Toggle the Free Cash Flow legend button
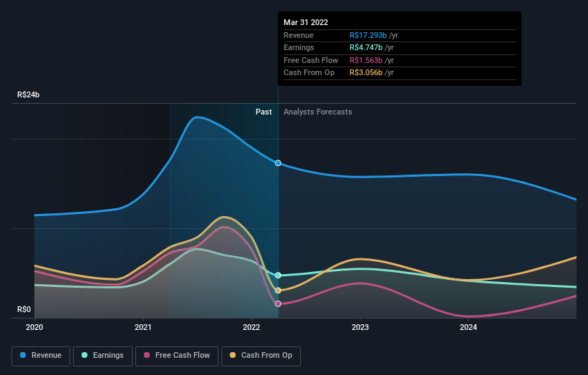The image size is (588, 375). (x=177, y=356)
